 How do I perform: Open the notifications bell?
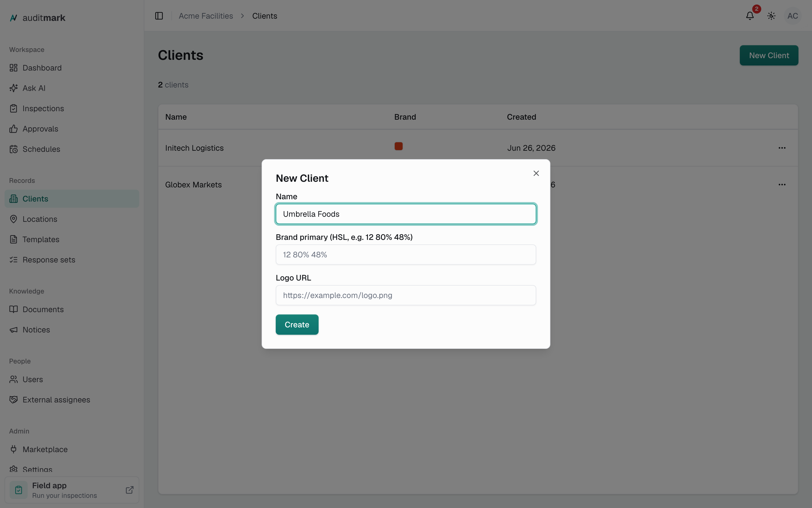point(750,16)
